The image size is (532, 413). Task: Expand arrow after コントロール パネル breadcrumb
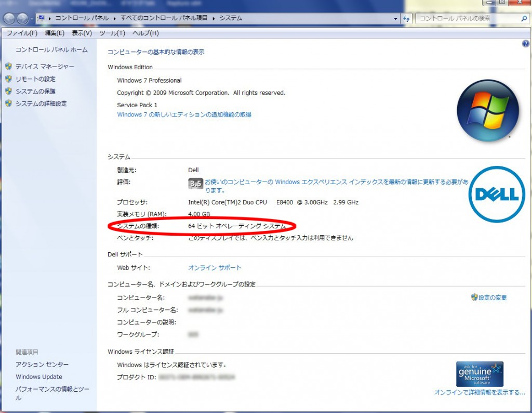coord(115,18)
